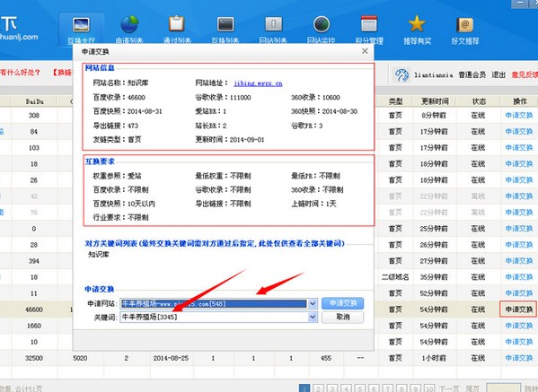The width and height of the screenshot is (538, 392).
Task: Open the 网站列表 icon
Action: click(x=273, y=24)
